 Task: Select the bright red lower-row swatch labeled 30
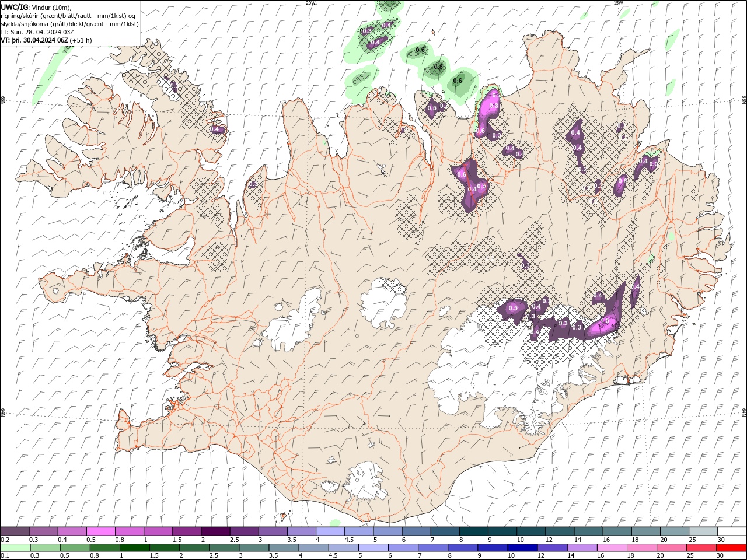(732, 548)
